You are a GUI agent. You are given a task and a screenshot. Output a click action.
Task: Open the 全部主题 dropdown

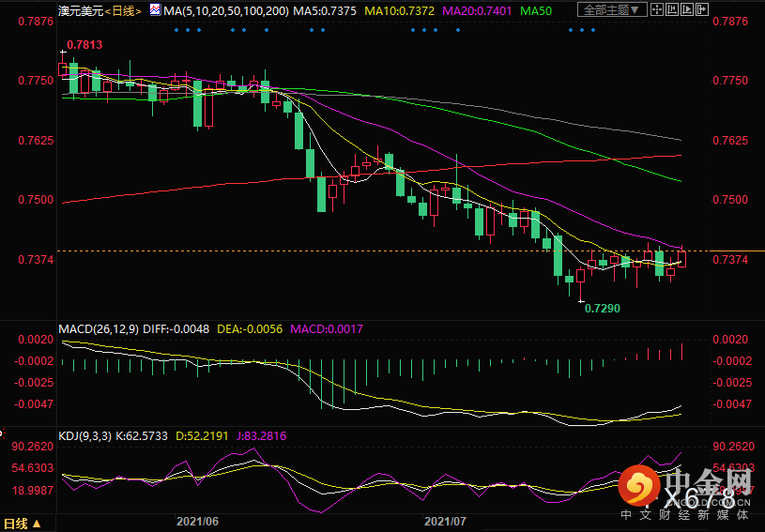pos(612,9)
